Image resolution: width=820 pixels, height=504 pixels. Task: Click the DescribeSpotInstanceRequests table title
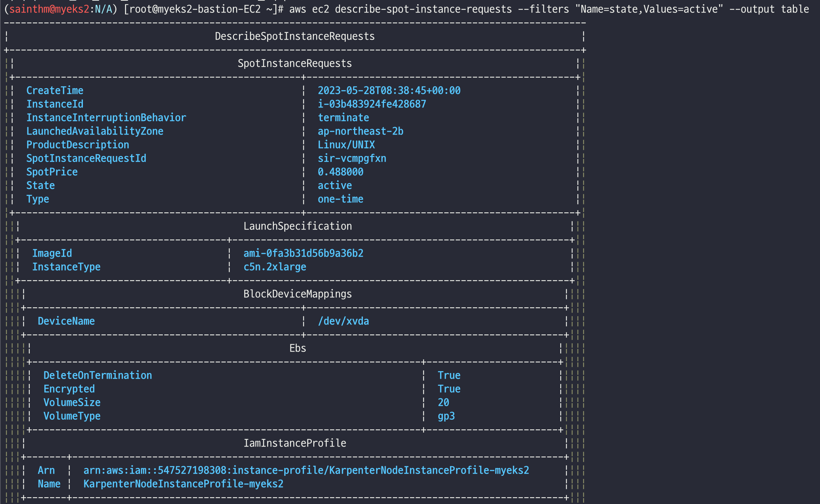[x=295, y=36]
